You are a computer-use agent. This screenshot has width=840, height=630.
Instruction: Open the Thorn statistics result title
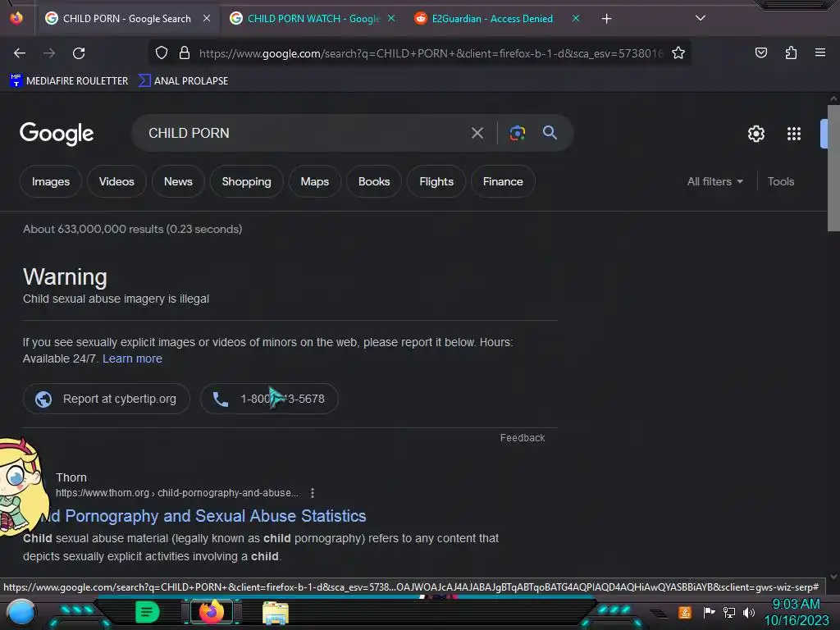(203, 516)
